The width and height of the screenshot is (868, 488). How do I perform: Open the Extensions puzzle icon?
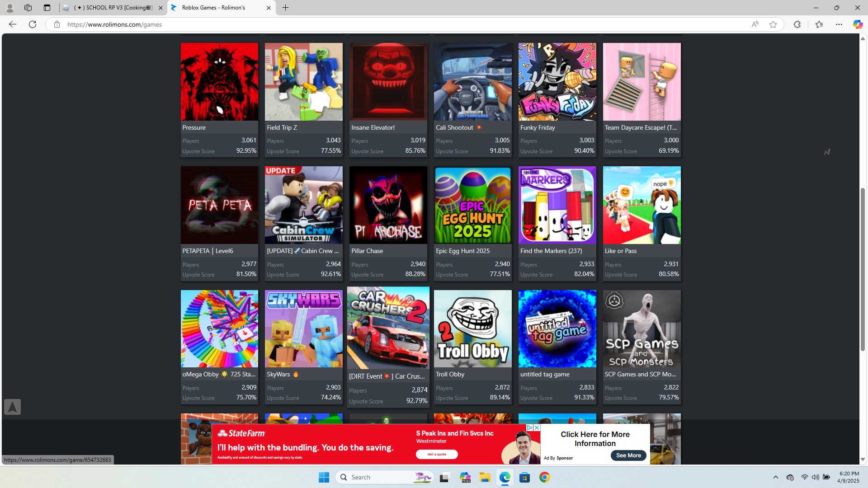797,24
